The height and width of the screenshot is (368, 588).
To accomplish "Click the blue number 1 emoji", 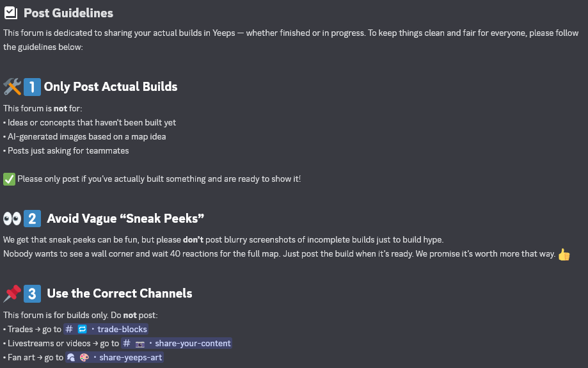I will pos(32,87).
